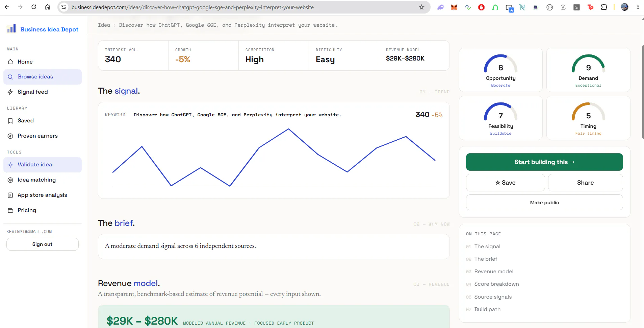Click the Timing score gauge card
This screenshot has width=644, height=328.
(588, 118)
